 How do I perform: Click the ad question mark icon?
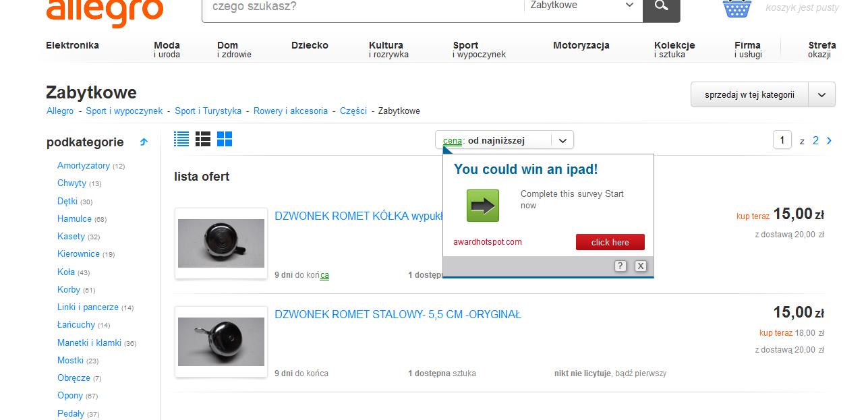click(620, 266)
